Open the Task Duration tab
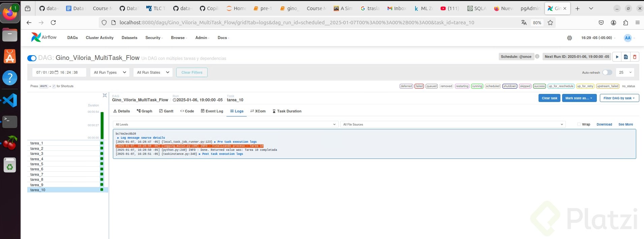The height and width of the screenshot is (239, 644). 287,111
